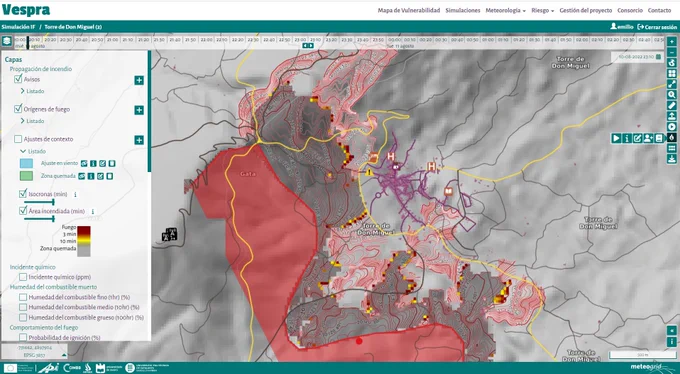Image resolution: width=680 pixels, height=374 pixels.
Task: Click delete icon for Ajuste en viento row
Action: pos(112,164)
